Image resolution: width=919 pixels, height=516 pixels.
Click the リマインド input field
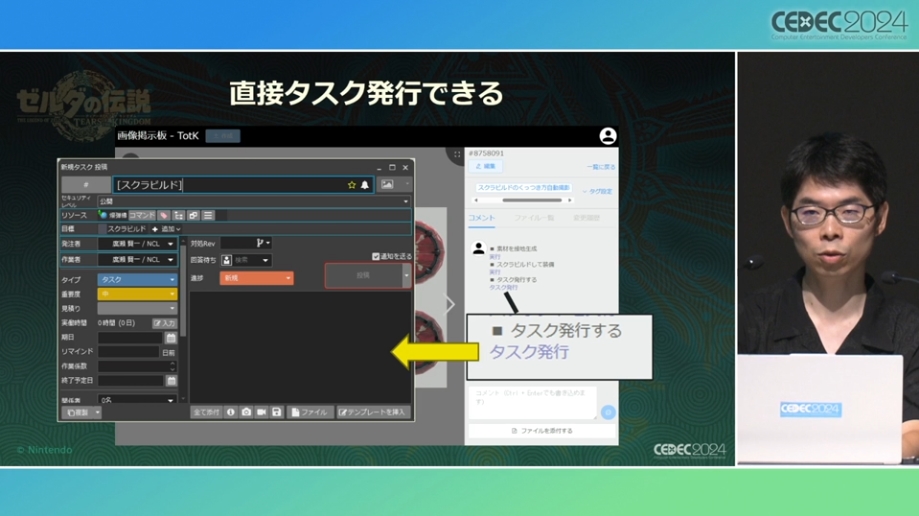coord(128,352)
